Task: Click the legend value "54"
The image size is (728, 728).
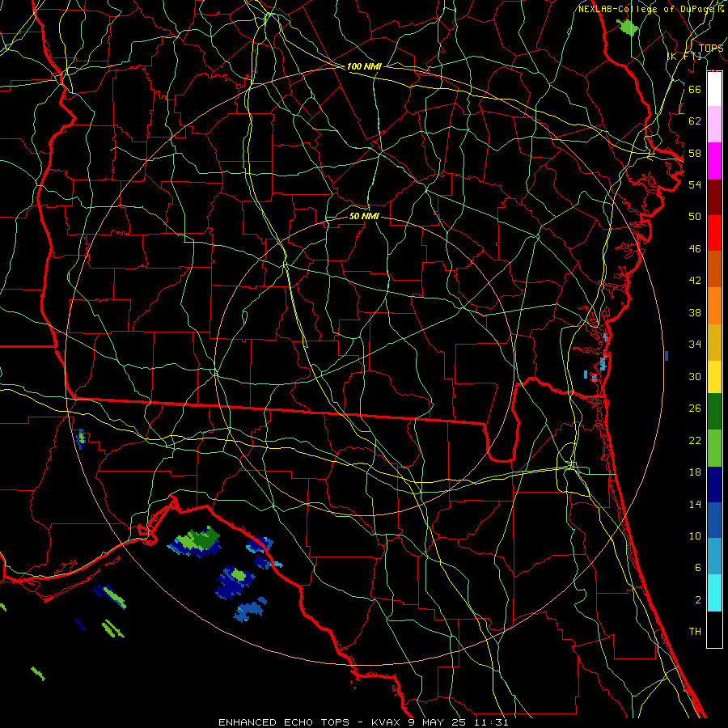Action: point(695,184)
